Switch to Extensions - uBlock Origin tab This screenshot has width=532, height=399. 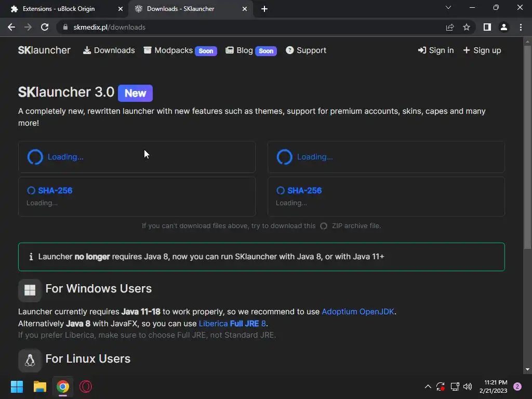click(64, 9)
